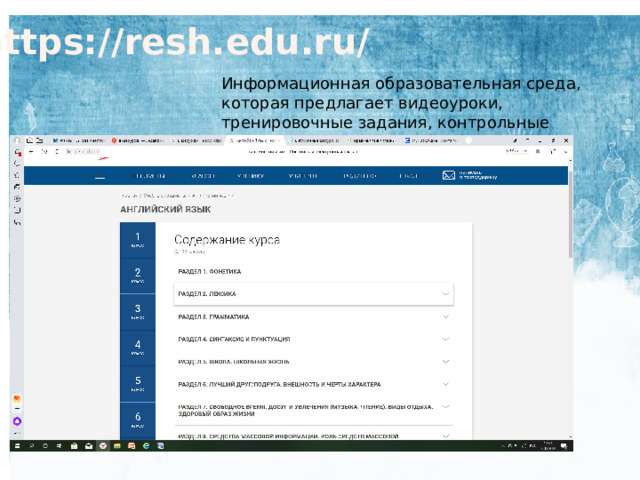This screenshot has width=640, height=480.
Task: Open the РОДИТЕЛЮ navigation menu item
Action: pyautogui.click(x=360, y=176)
